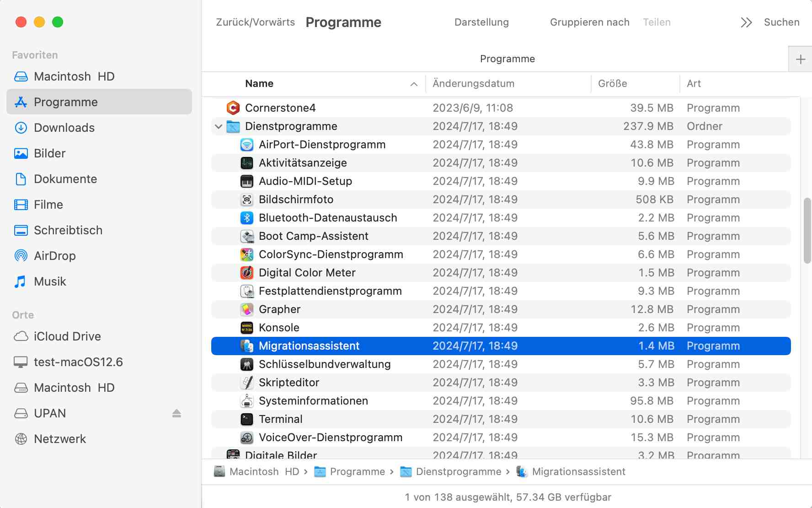Click the UPAN drive icon in sidebar
Viewport: 812px width, 508px height.
tap(21, 413)
